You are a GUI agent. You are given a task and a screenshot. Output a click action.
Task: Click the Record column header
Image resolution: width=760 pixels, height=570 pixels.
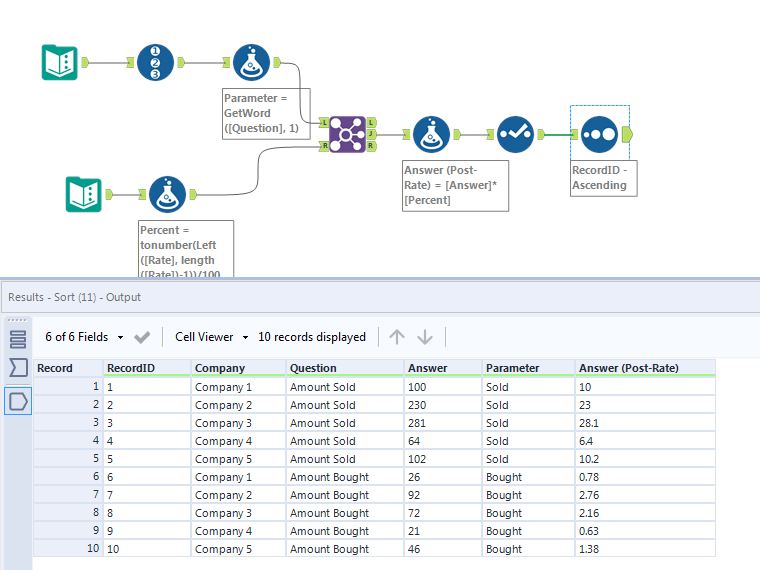pyautogui.click(x=68, y=368)
